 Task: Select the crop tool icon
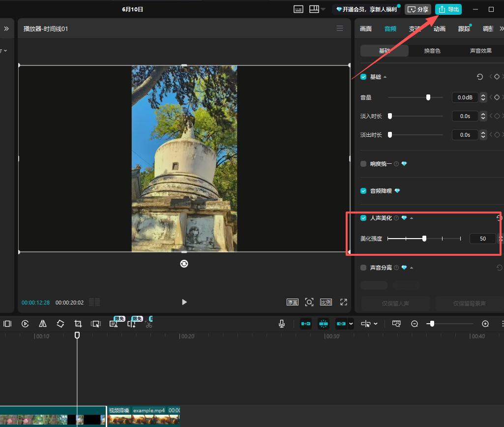coord(78,324)
